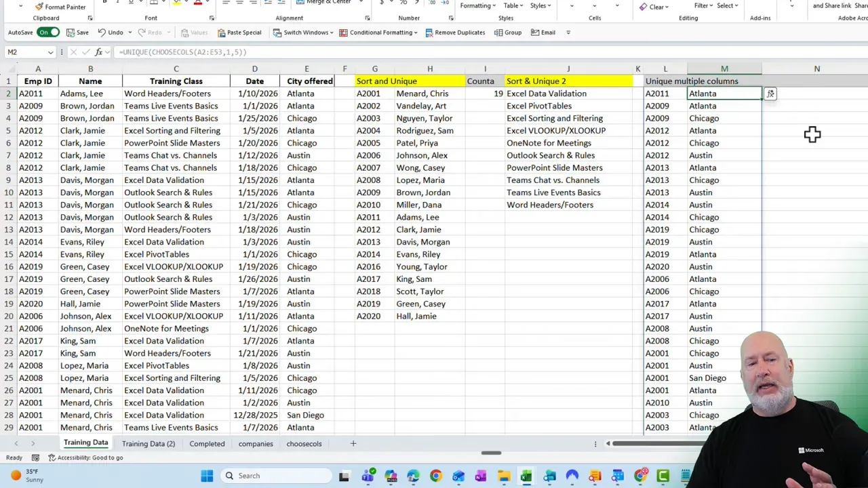The image size is (868, 488).
Task: Toggle Bold formatting
Action: click(x=105, y=3)
